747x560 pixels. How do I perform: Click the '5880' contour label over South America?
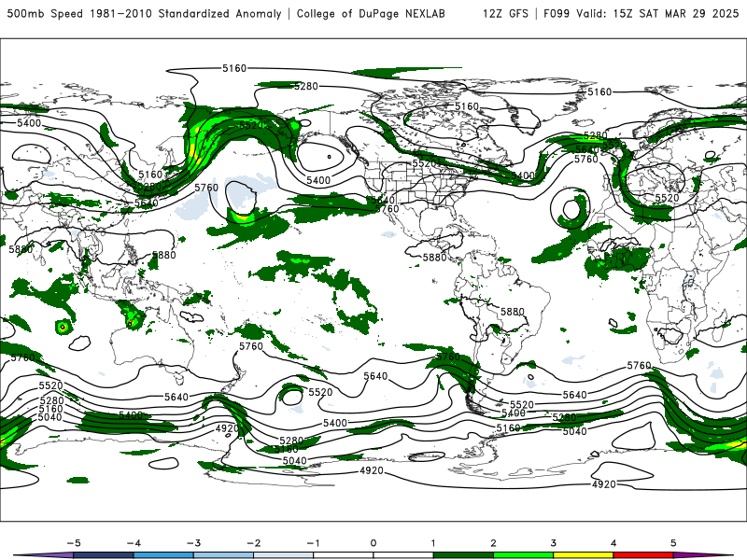[512, 312]
